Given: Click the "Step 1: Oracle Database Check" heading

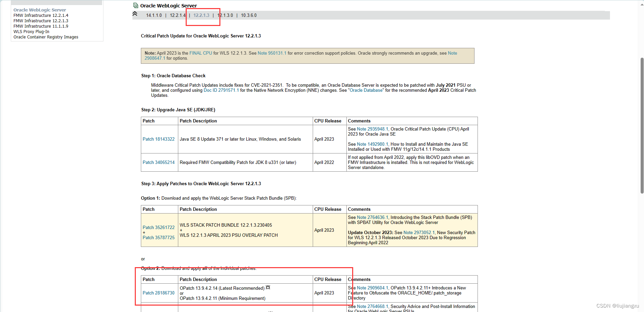Looking at the screenshot, I should coord(173,76).
